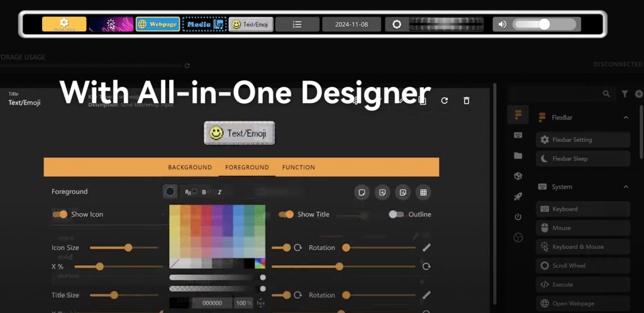This screenshot has height=313, width=644.
Task: Open the folder category in the sidebar
Action: tap(518, 155)
